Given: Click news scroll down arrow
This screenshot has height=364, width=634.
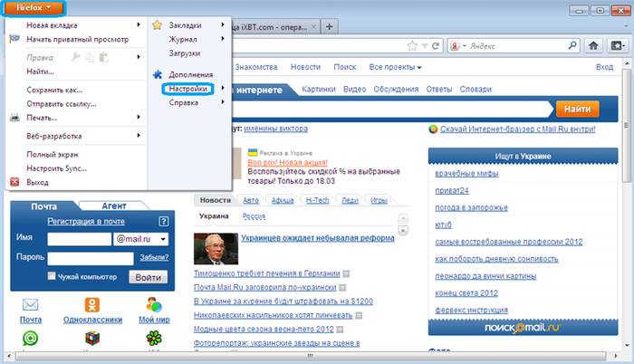Looking at the screenshot, I should pyautogui.click(x=403, y=231).
